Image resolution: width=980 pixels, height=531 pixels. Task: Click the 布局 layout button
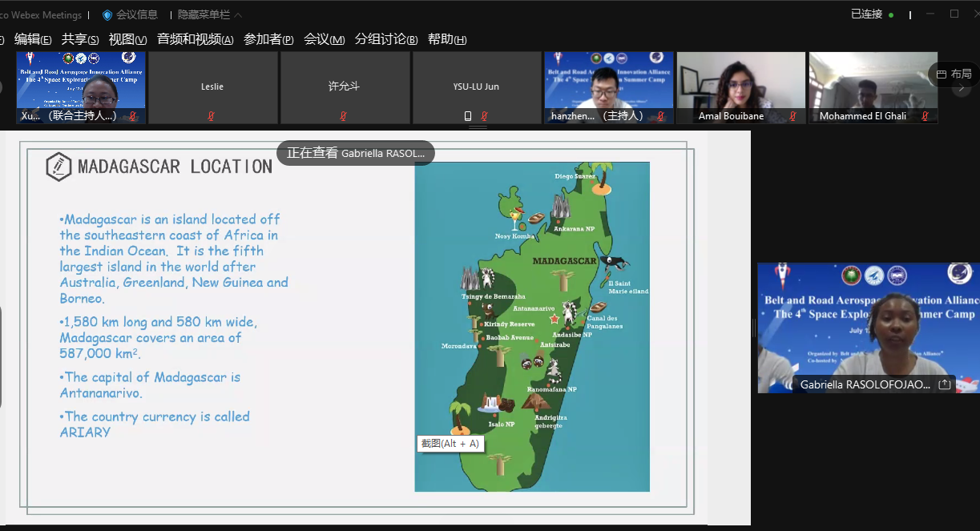pos(954,74)
